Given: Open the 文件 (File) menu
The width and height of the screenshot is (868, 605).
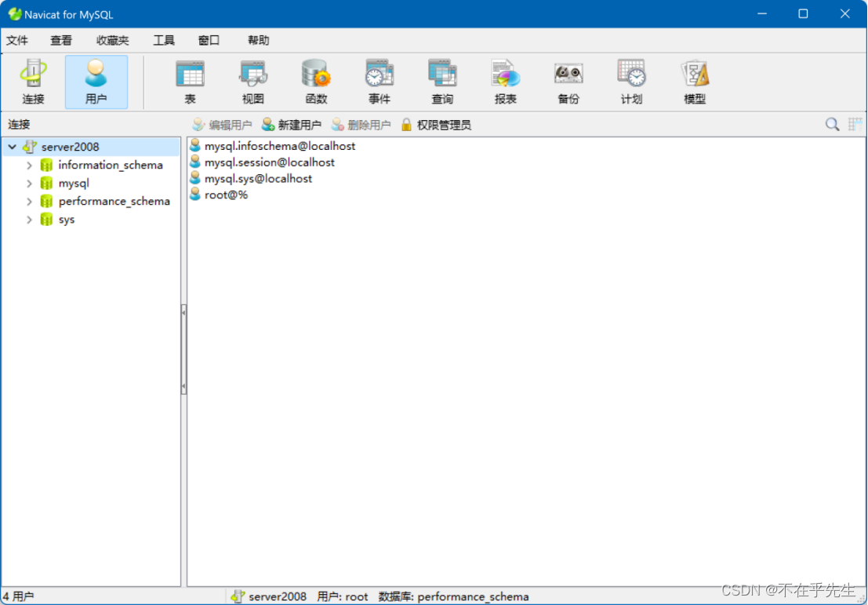Looking at the screenshot, I should 18,40.
